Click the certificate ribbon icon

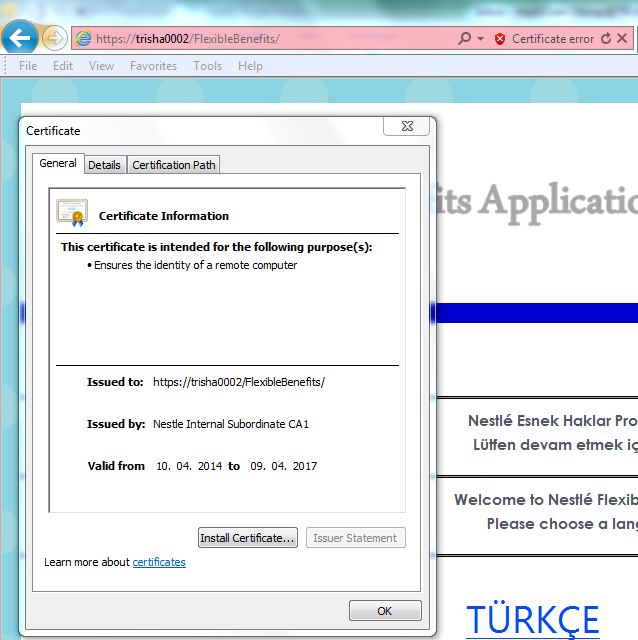click(x=72, y=213)
